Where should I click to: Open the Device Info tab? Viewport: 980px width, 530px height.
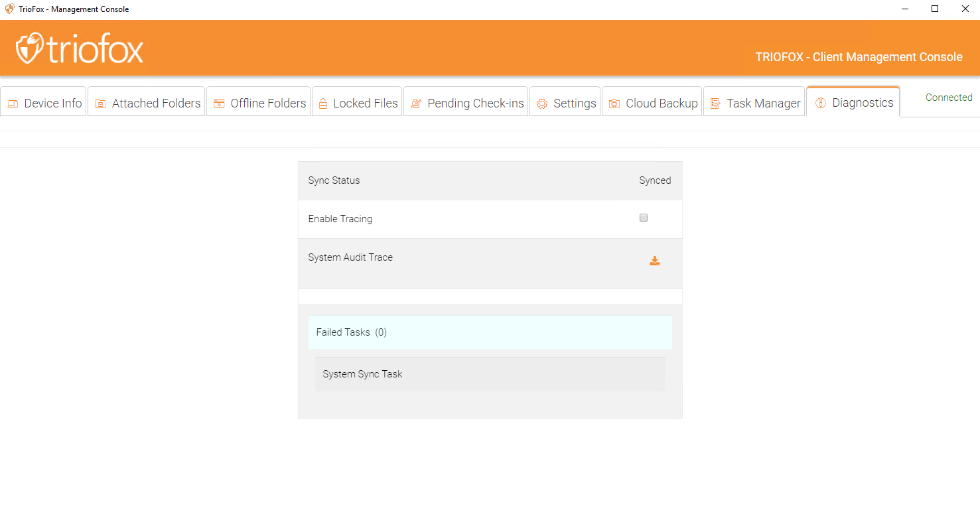[44, 103]
